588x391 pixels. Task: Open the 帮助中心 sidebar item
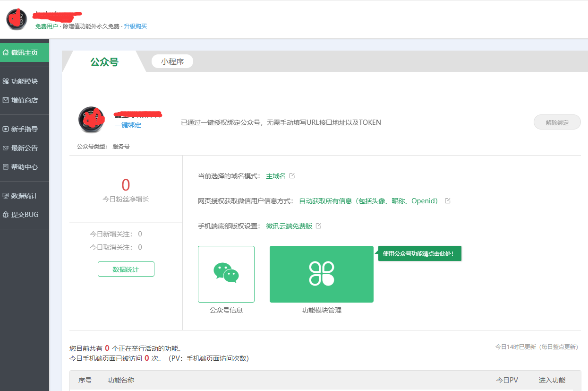[24, 167]
